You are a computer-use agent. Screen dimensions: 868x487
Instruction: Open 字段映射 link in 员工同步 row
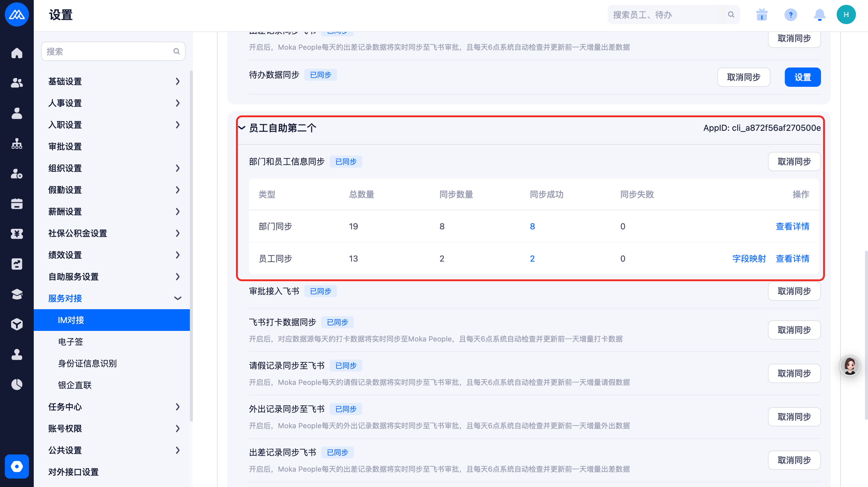(749, 259)
